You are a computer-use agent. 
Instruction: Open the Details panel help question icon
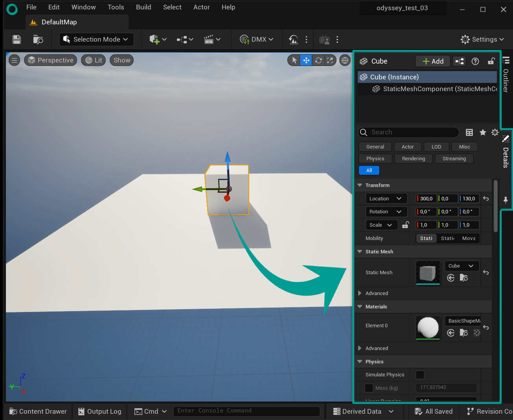click(475, 61)
